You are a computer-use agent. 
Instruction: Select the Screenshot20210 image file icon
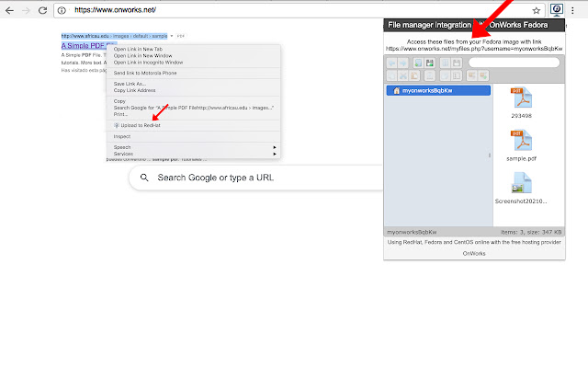point(521,183)
